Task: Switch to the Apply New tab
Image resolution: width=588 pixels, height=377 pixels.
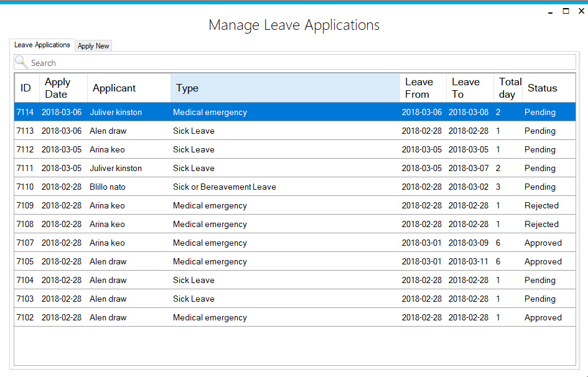Action: pos(93,46)
